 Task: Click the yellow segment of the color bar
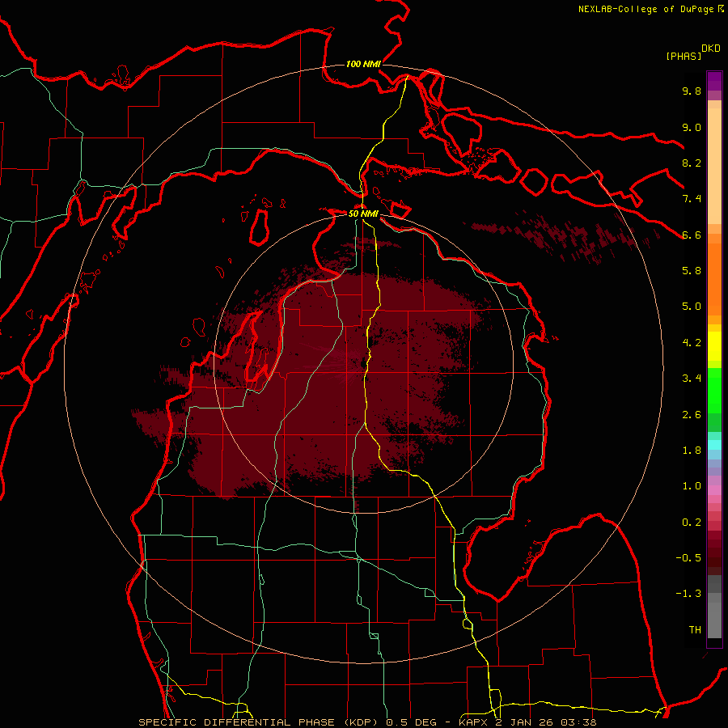tap(714, 346)
